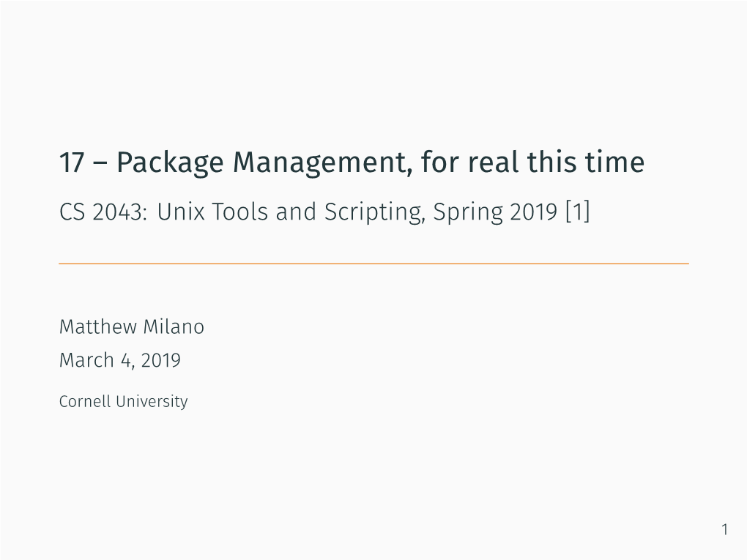Click the number "17" starting the title
Screen dimensions: 747x560
tap(72, 163)
